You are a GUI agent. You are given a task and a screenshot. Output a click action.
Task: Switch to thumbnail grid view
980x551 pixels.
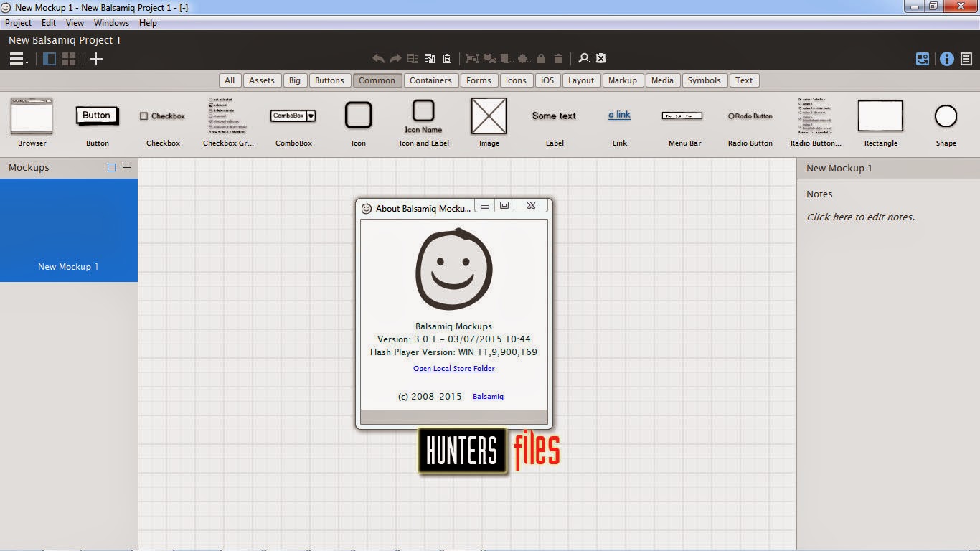[69, 59]
